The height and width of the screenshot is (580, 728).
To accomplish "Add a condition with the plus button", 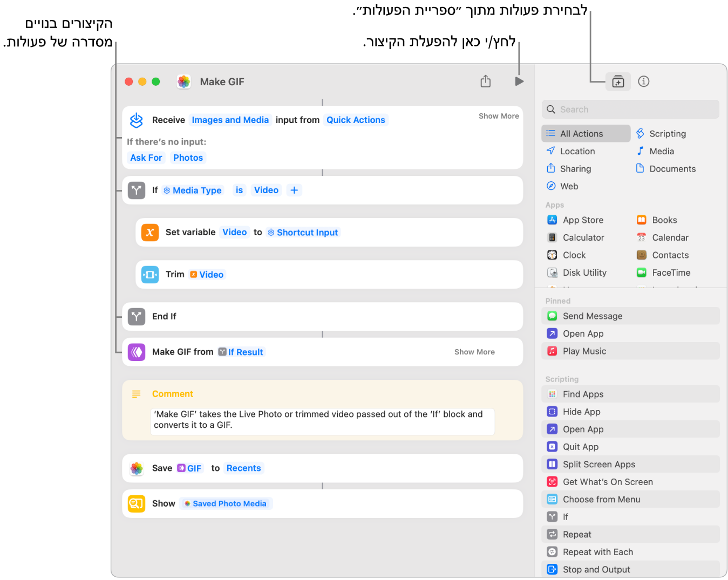I will (x=294, y=190).
